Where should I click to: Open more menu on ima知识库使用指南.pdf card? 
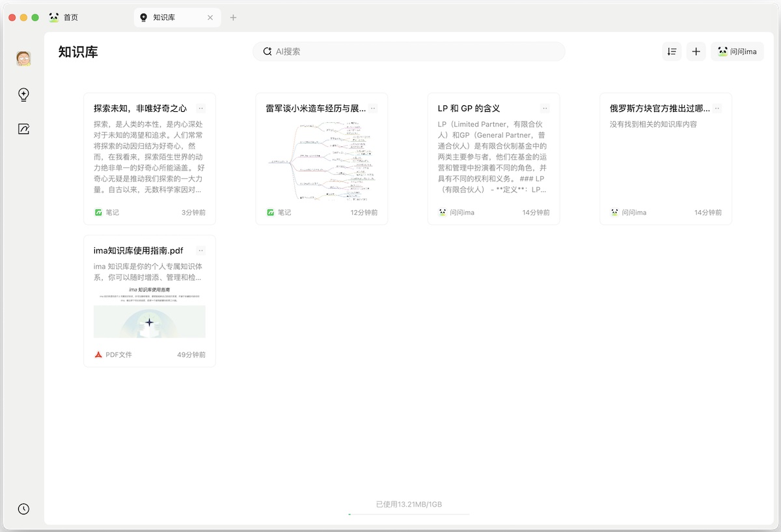point(200,250)
